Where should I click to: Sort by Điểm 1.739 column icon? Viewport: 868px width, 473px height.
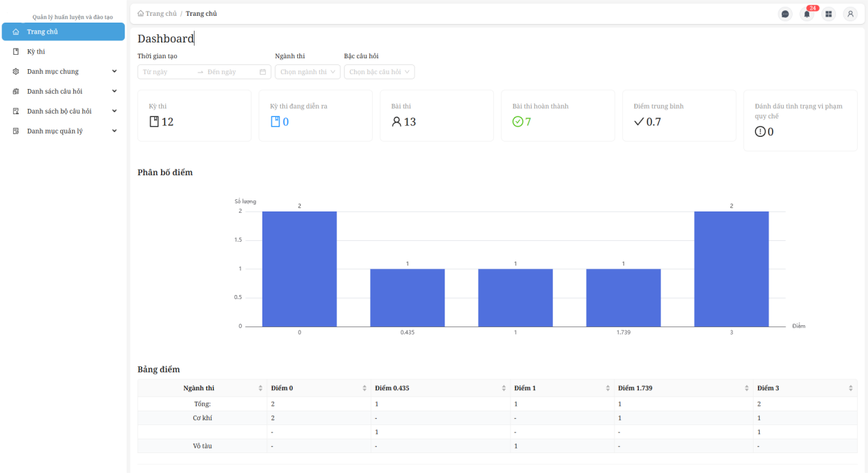[747, 388]
